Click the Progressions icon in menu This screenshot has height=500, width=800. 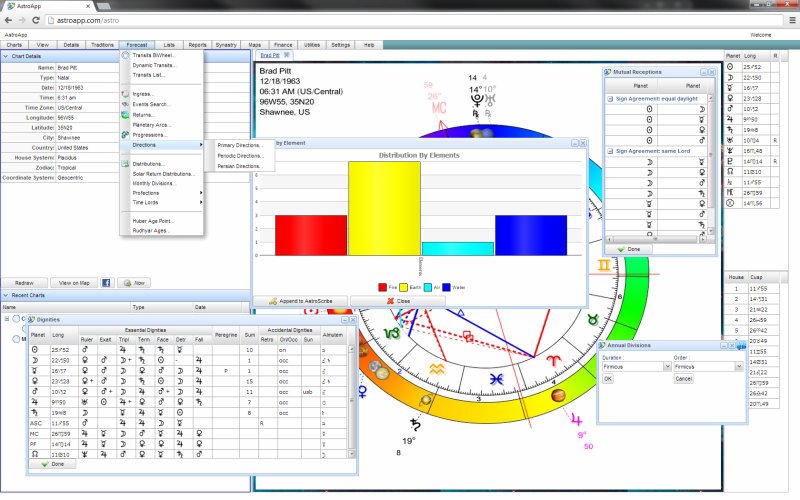pyautogui.click(x=126, y=134)
